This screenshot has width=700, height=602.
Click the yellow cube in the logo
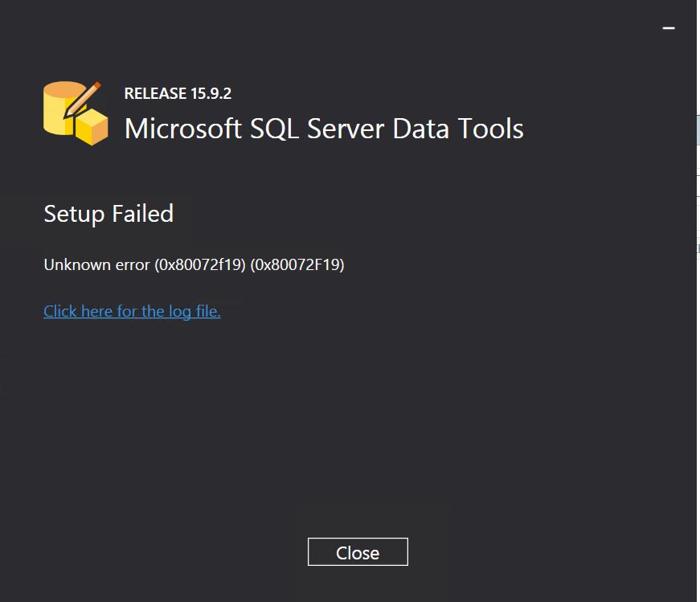coord(92,129)
